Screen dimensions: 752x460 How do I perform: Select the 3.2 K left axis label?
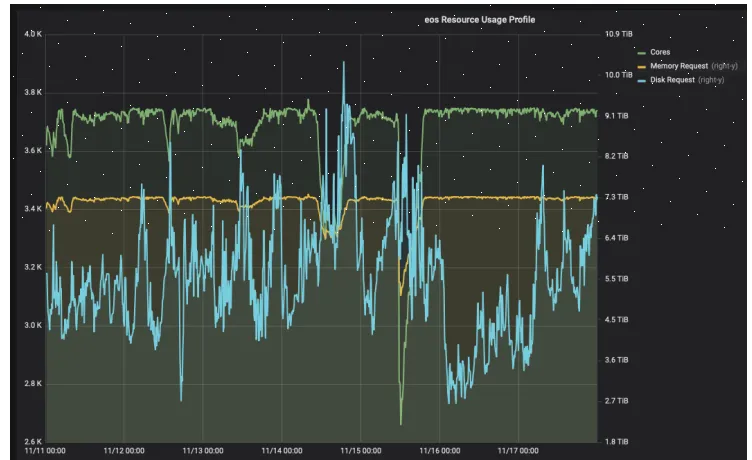(33, 267)
